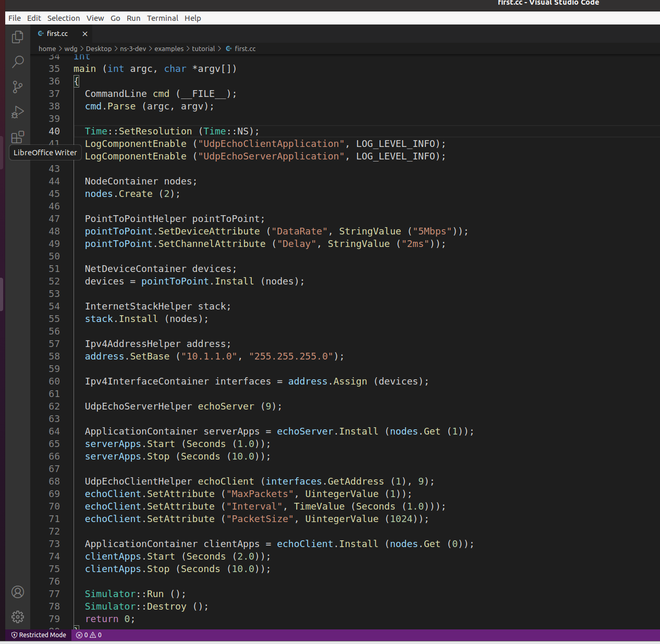Click 'UdpEchoClientHelper' on line 68
660x644 pixels.
(139, 481)
